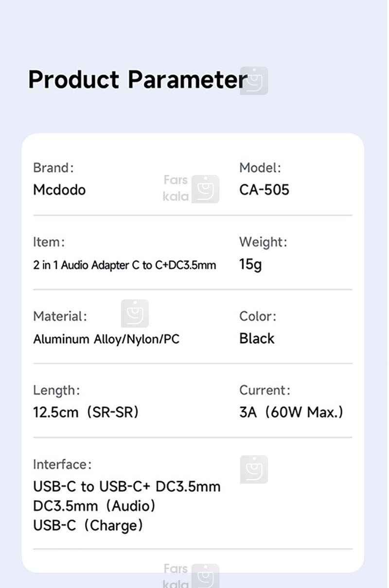
Task: Click the 15g weight value
Action: click(x=250, y=264)
